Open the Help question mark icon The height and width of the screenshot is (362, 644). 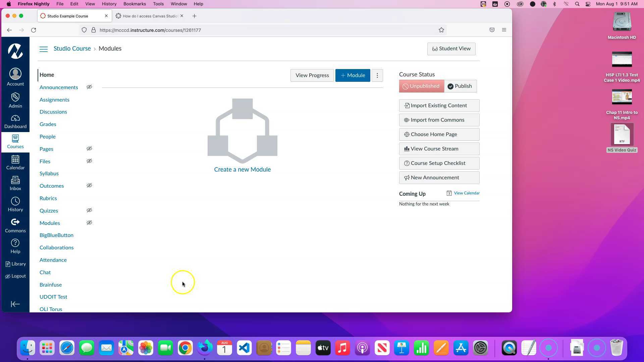15,246
